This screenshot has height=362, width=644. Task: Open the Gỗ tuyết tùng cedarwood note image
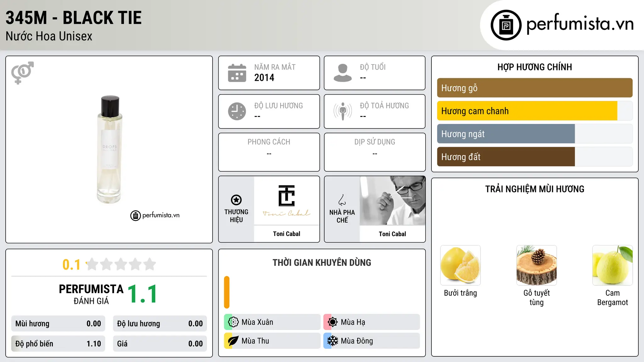(x=536, y=265)
